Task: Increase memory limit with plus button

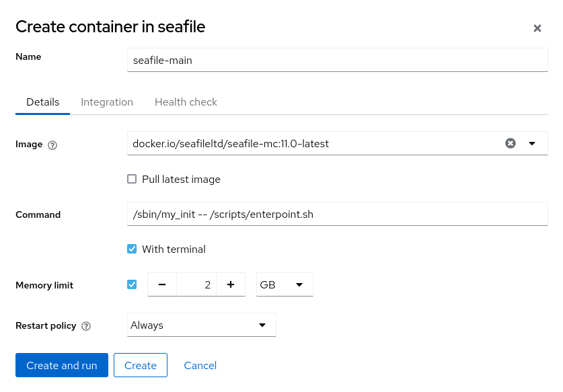Action: (231, 284)
